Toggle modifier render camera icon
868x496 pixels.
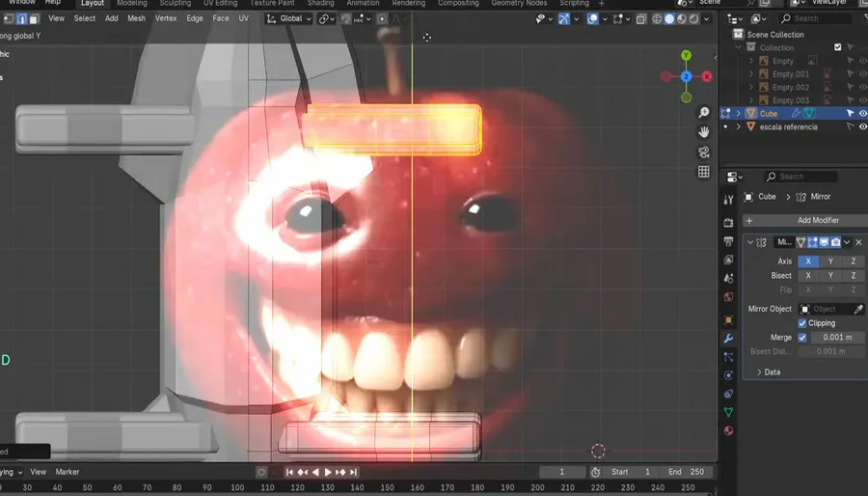835,242
